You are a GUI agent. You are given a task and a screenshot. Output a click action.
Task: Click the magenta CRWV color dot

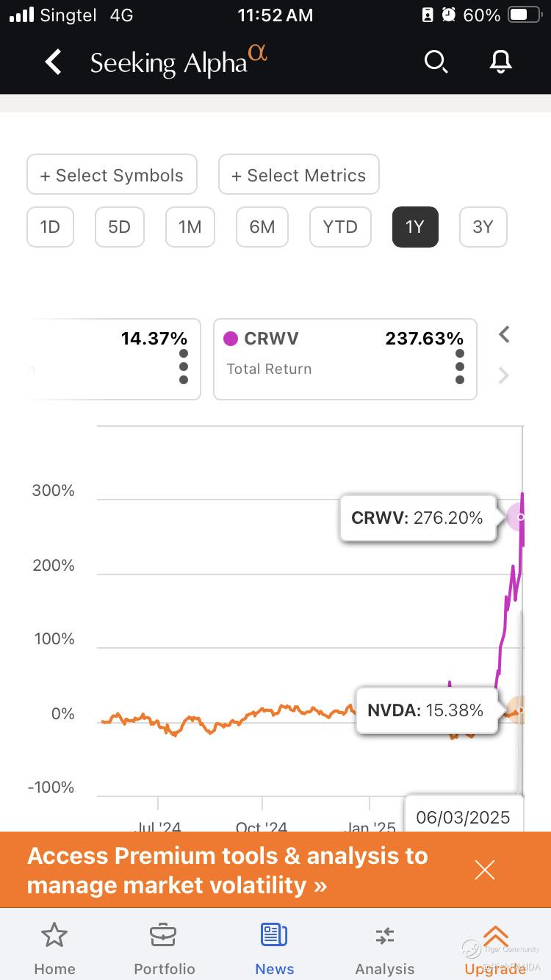coord(231,339)
